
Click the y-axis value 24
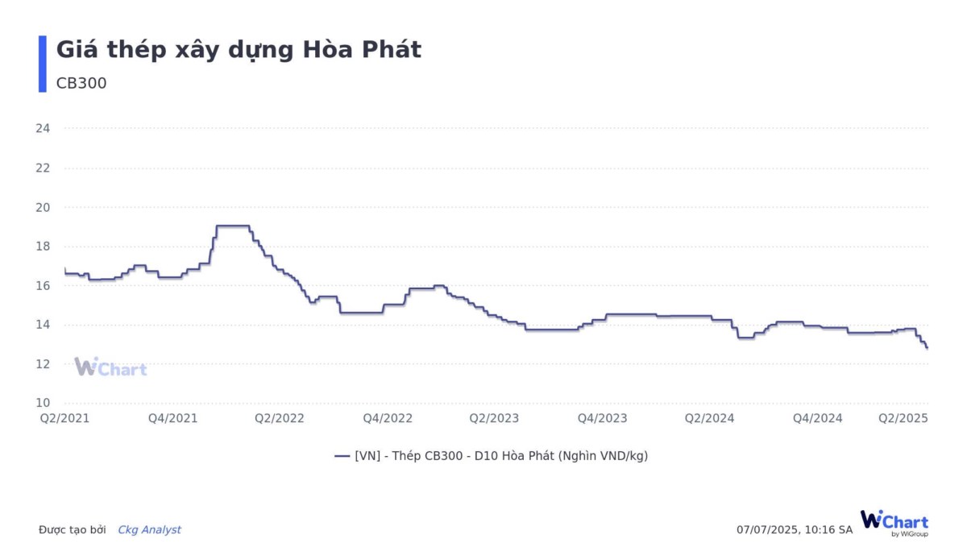click(x=44, y=128)
